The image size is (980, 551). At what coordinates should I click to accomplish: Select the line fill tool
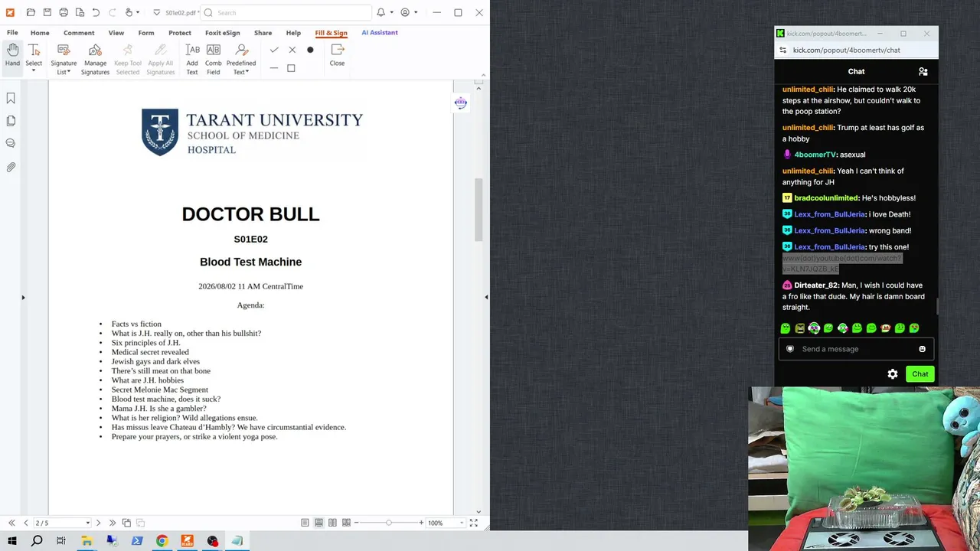pos(274,68)
